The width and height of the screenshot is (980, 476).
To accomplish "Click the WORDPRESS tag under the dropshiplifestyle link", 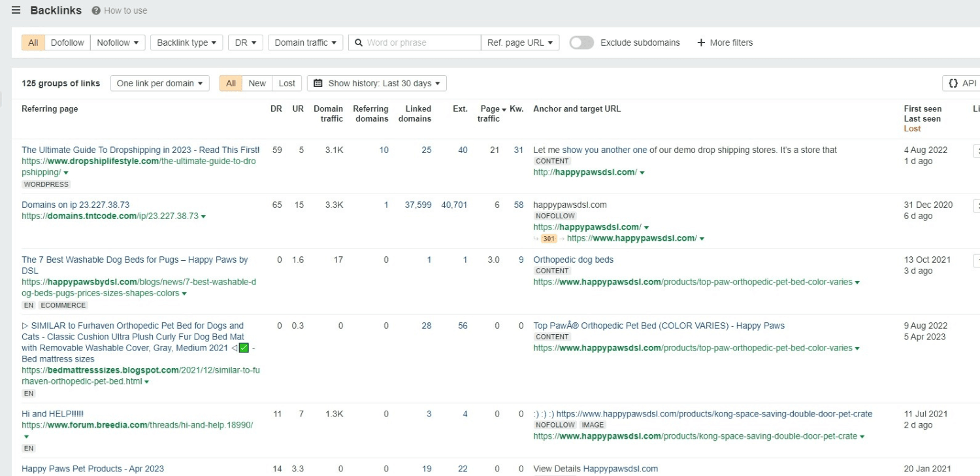I will [46, 184].
